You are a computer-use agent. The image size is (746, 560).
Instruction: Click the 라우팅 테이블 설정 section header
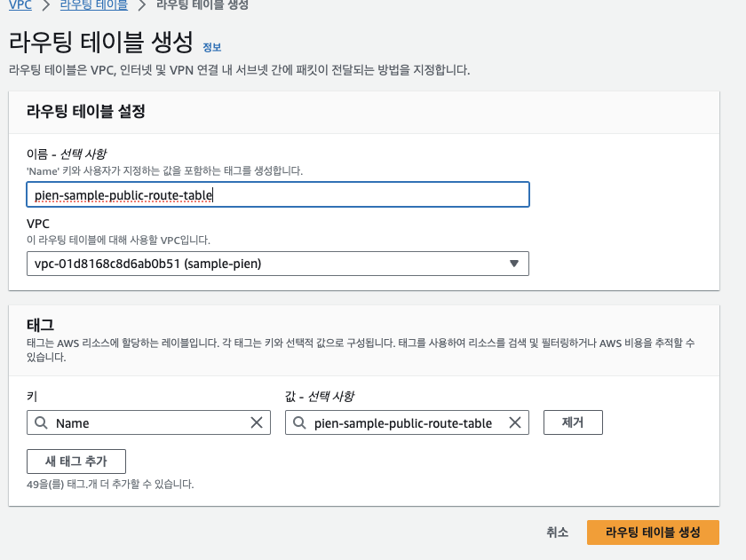(85, 112)
